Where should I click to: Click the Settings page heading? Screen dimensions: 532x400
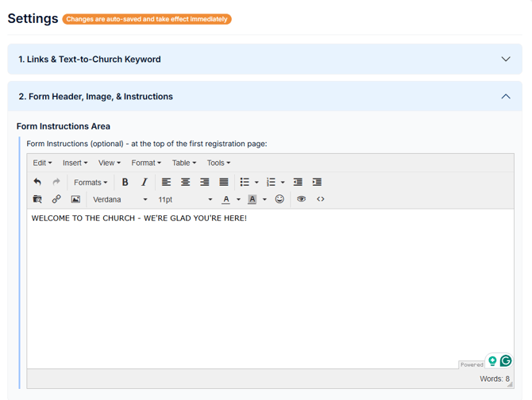33,18
